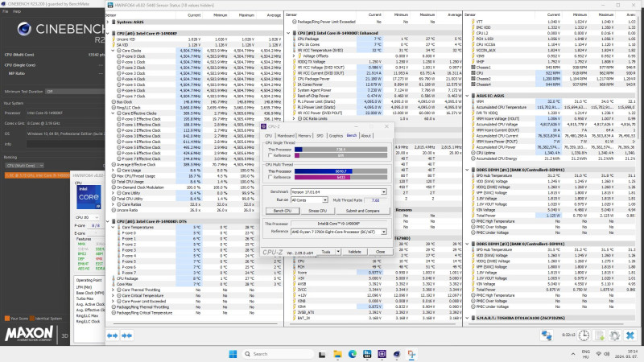644x362 pixels.
Task: Open the CPU tab in CPU-Z
Action: 268,135
